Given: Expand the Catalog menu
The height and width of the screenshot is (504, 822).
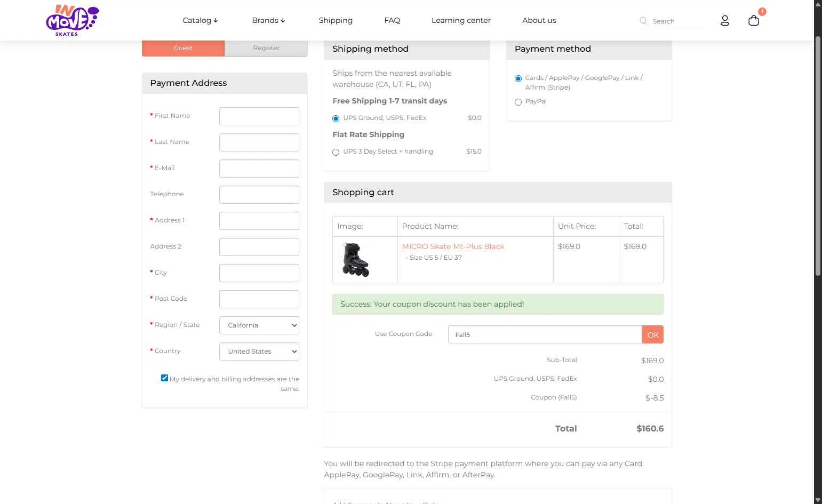Looking at the screenshot, I should 200,20.
